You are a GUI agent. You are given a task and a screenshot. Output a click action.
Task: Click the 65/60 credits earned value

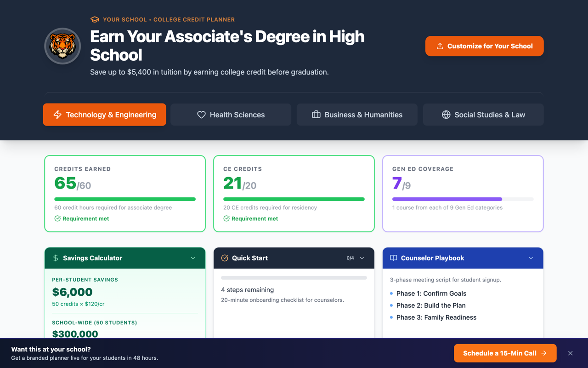[73, 184]
